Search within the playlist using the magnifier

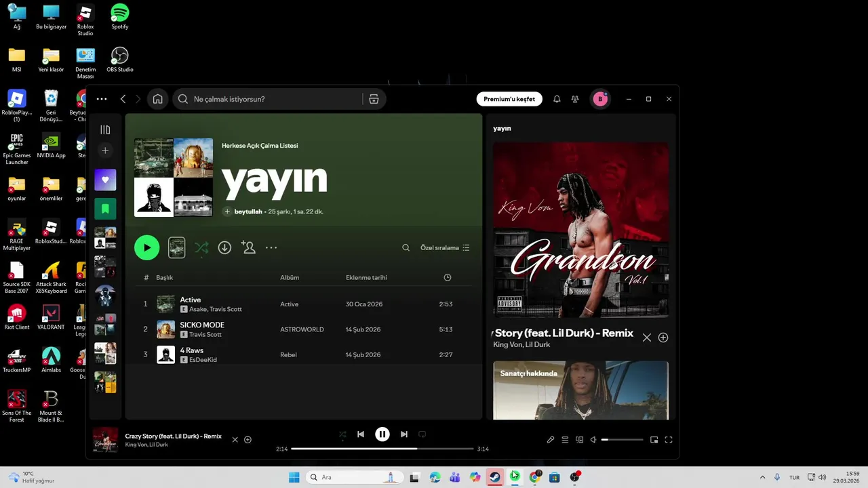click(406, 248)
